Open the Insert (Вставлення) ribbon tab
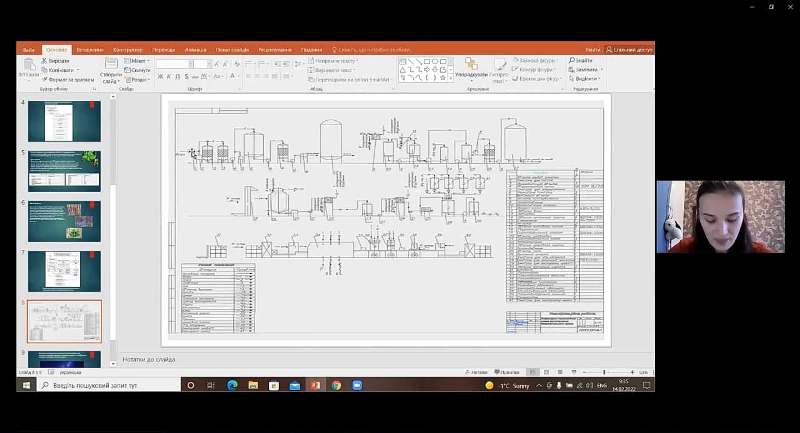 pos(89,49)
